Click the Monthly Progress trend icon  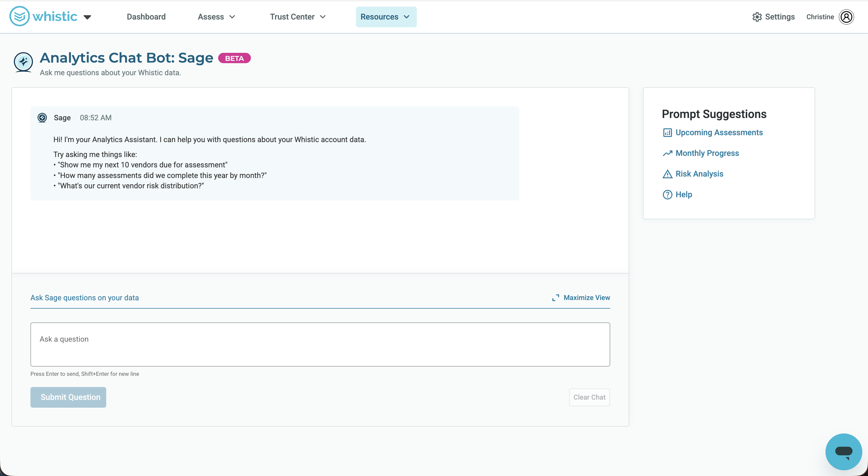point(667,153)
